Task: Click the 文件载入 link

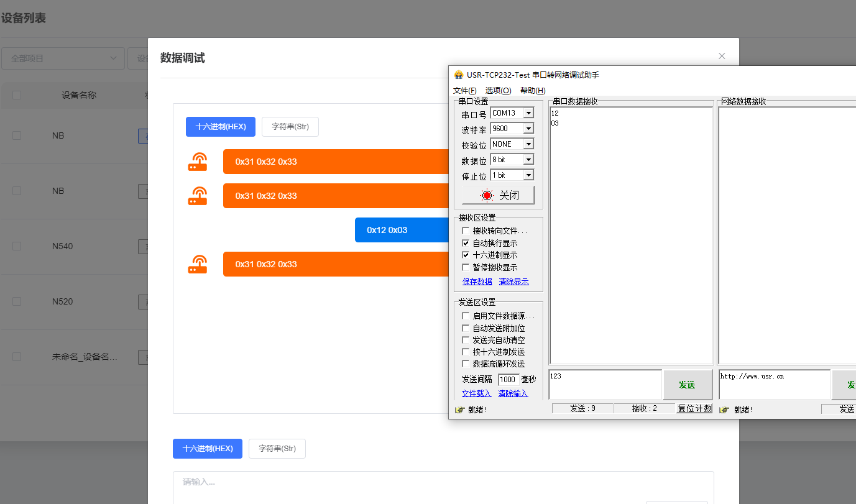Action: pyautogui.click(x=477, y=393)
